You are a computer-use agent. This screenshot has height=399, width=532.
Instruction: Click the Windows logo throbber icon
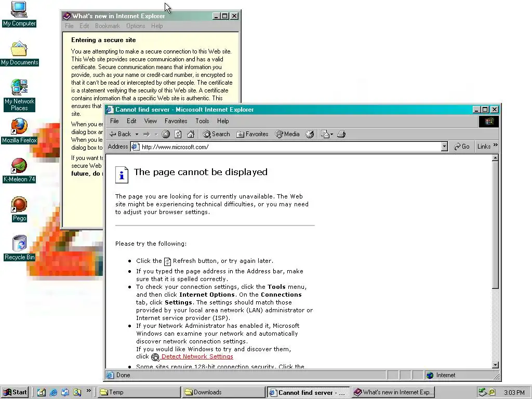[489, 122]
